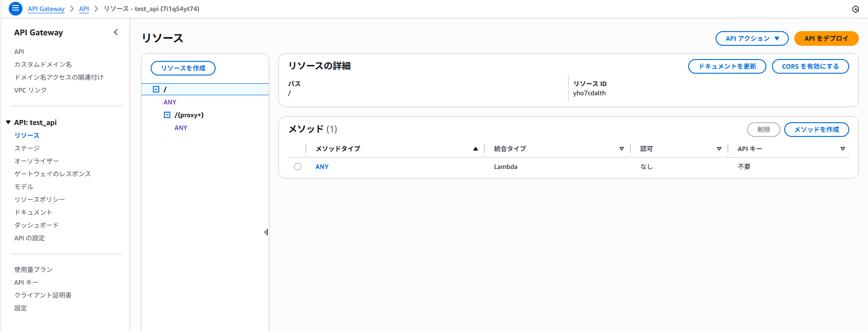Open the ANY method link in table

pyautogui.click(x=322, y=167)
